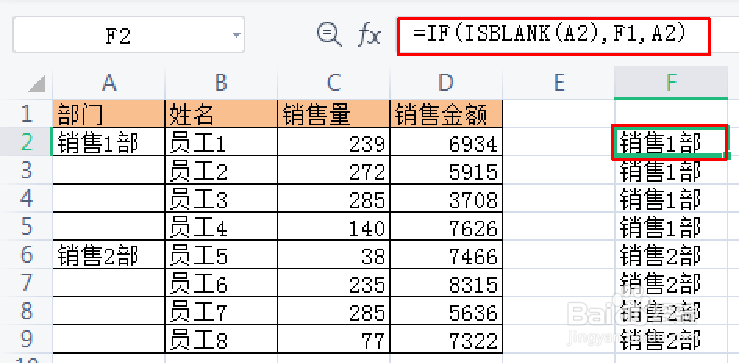This screenshot has height=363, width=740.
Task: Select cell 员工7
Action: pos(221,312)
